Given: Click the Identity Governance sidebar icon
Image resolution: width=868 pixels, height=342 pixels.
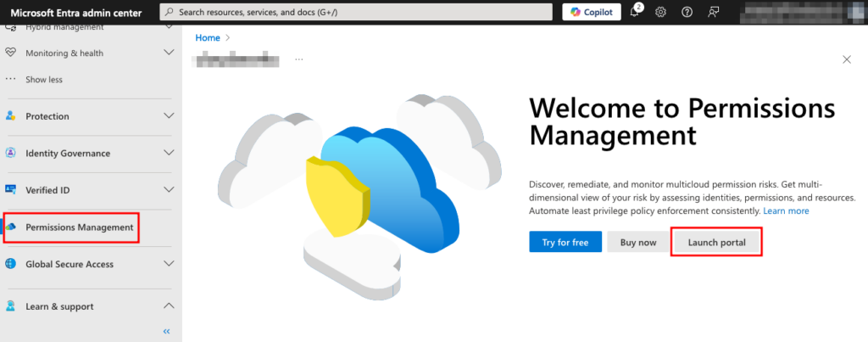Looking at the screenshot, I should pyautogui.click(x=10, y=153).
